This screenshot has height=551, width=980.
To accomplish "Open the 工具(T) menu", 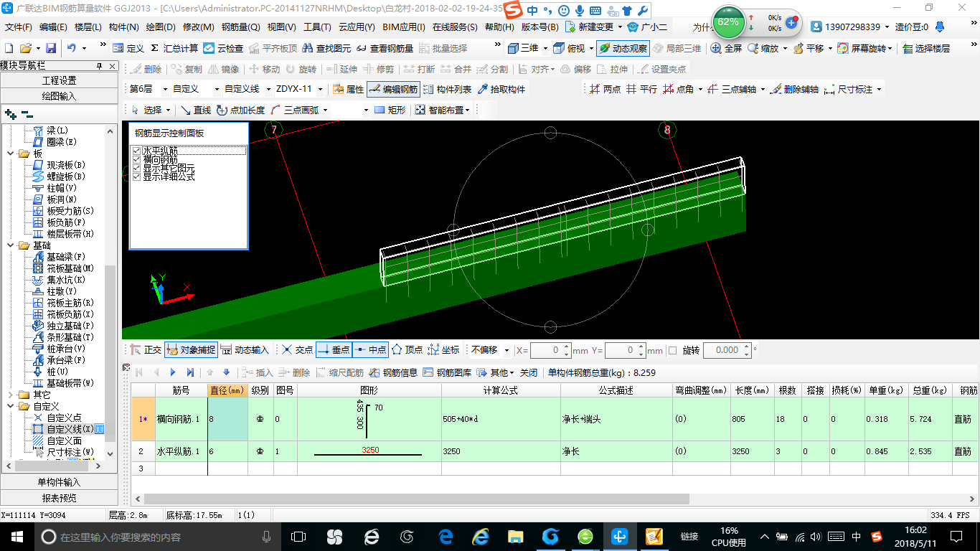I will pyautogui.click(x=317, y=27).
